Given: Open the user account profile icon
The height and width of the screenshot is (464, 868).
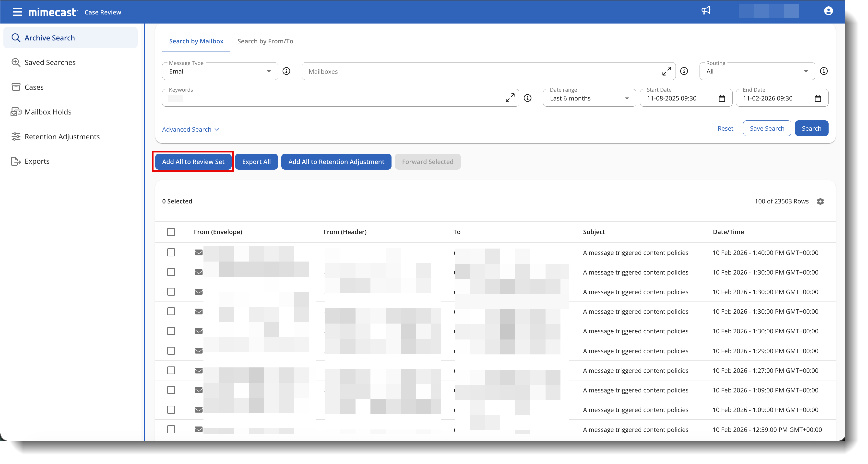Looking at the screenshot, I should click(x=828, y=11).
